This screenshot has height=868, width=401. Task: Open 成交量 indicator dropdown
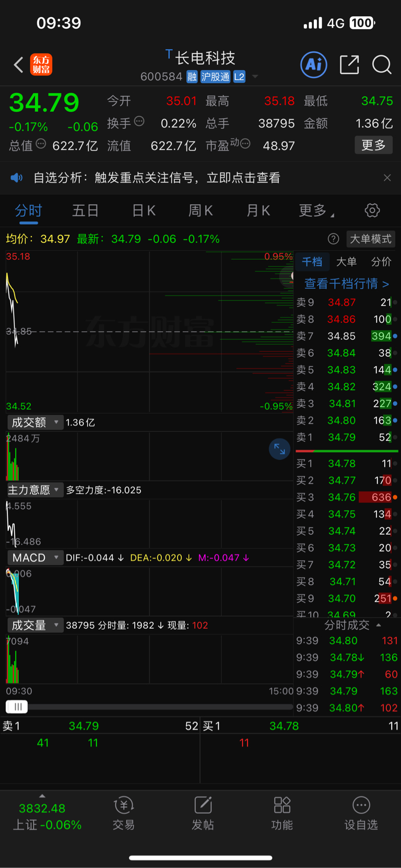click(35, 625)
